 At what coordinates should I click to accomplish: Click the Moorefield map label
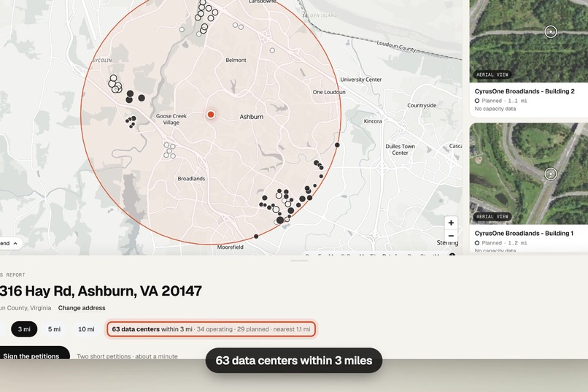click(x=231, y=247)
